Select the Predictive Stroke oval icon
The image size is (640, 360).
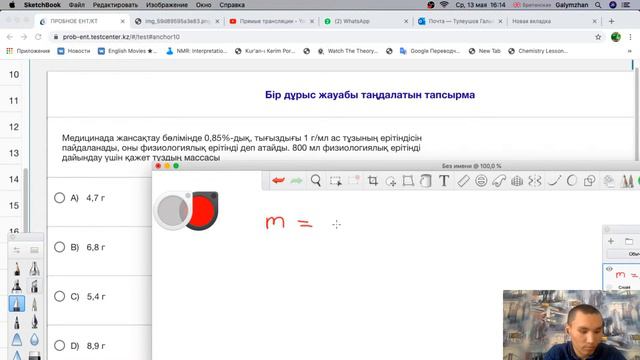(x=572, y=180)
